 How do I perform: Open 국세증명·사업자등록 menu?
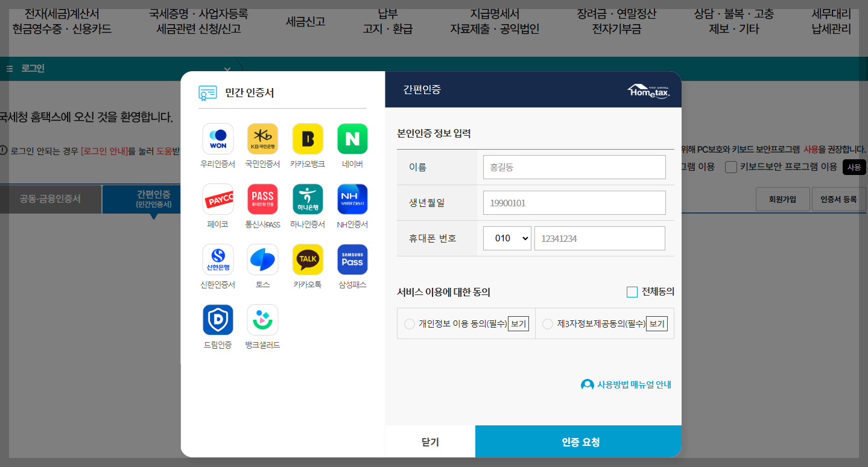tap(198, 22)
